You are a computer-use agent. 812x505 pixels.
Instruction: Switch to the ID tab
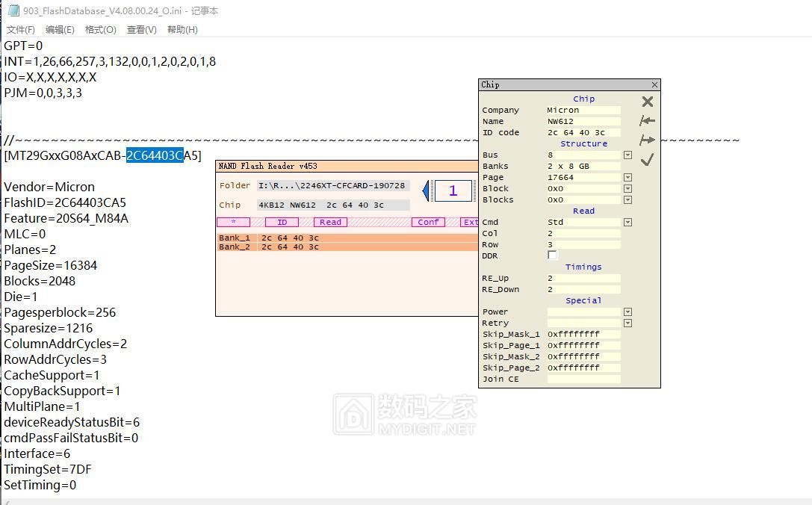point(282,222)
